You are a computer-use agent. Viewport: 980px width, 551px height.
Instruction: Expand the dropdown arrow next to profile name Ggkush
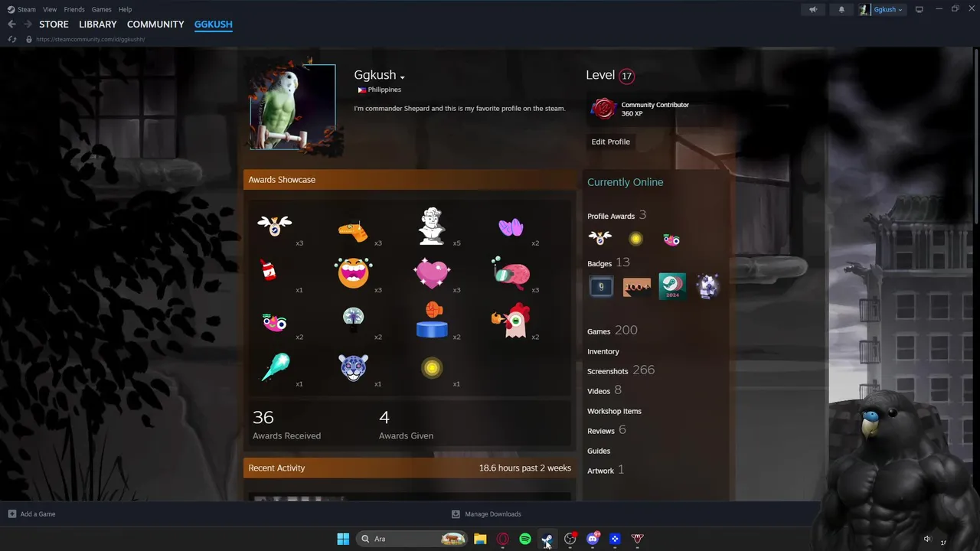pos(402,77)
